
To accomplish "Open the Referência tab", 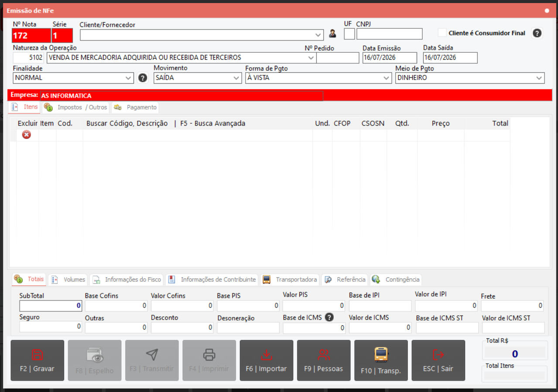I will coord(345,280).
